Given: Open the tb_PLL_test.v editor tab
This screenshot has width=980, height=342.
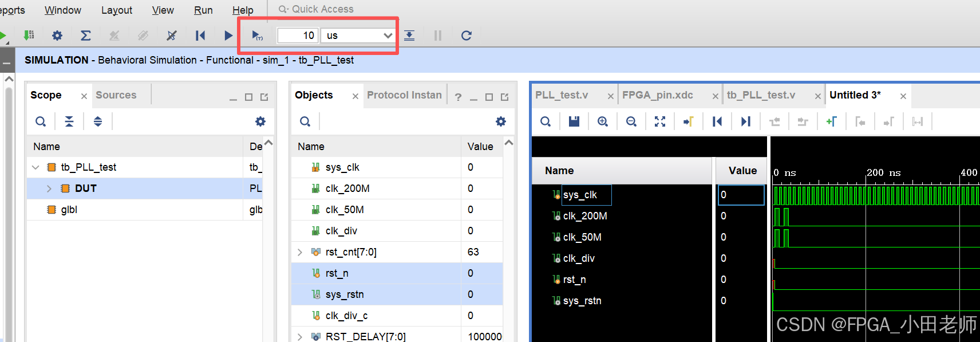Looking at the screenshot, I should pyautogui.click(x=761, y=95).
